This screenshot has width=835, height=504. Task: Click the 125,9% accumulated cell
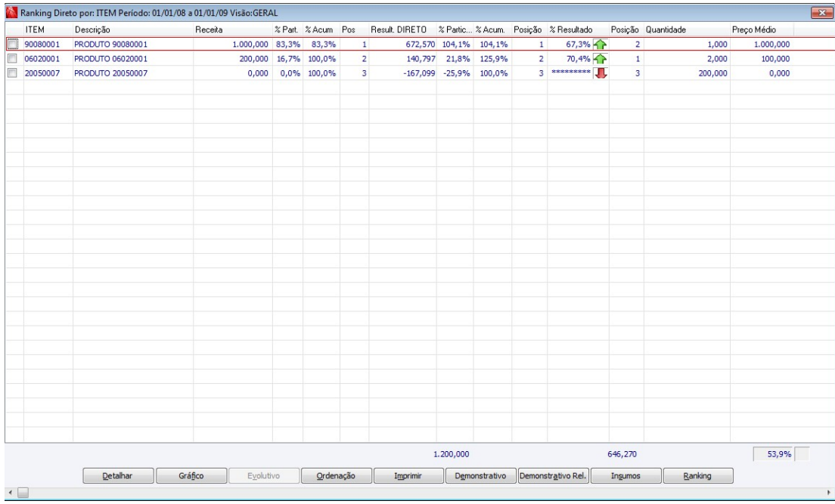coord(494,58)
